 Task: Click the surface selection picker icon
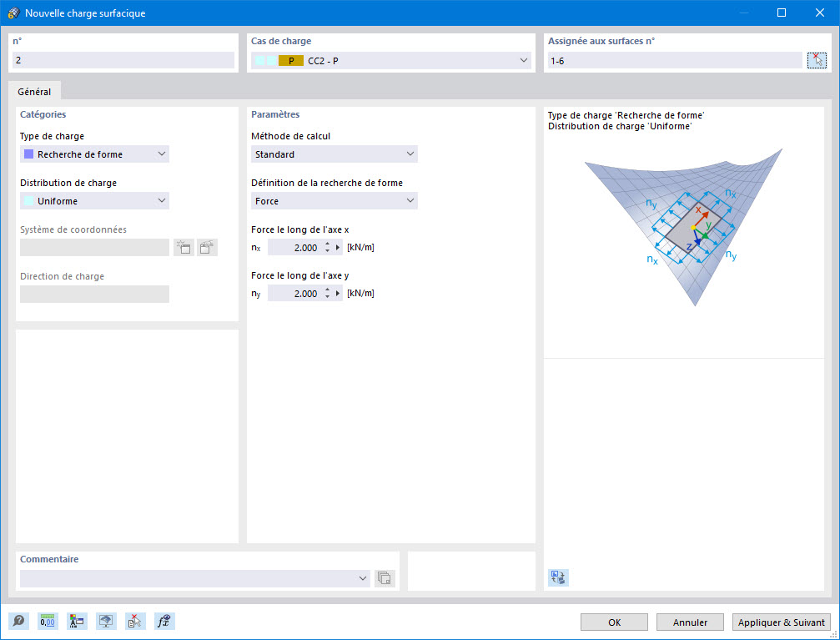[x=817, y=60]
